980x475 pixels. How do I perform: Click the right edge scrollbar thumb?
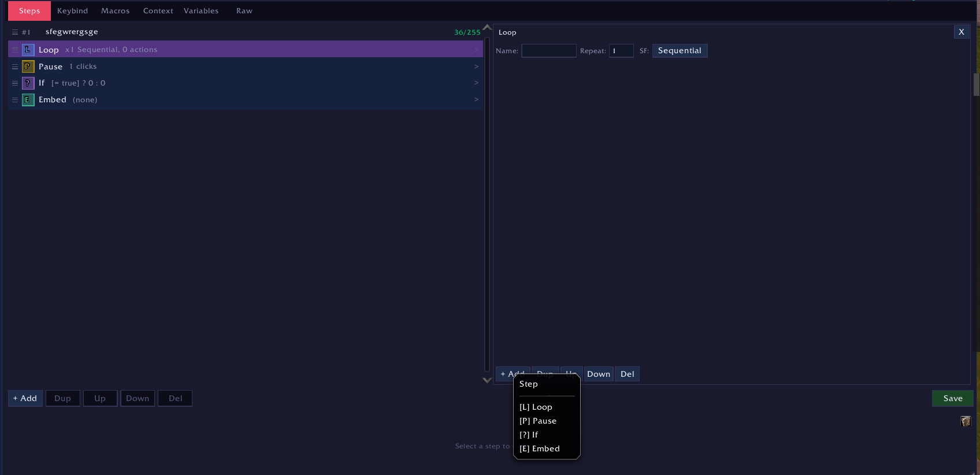tap(977, 84)
